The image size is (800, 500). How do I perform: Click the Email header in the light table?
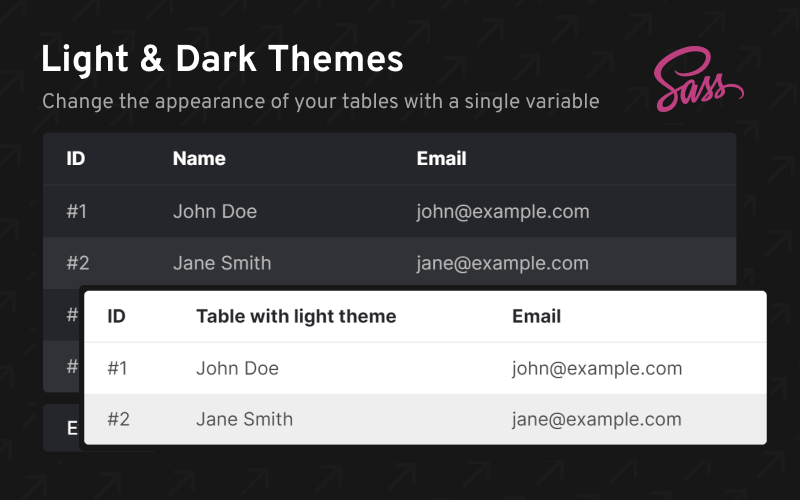coord(536,316)
